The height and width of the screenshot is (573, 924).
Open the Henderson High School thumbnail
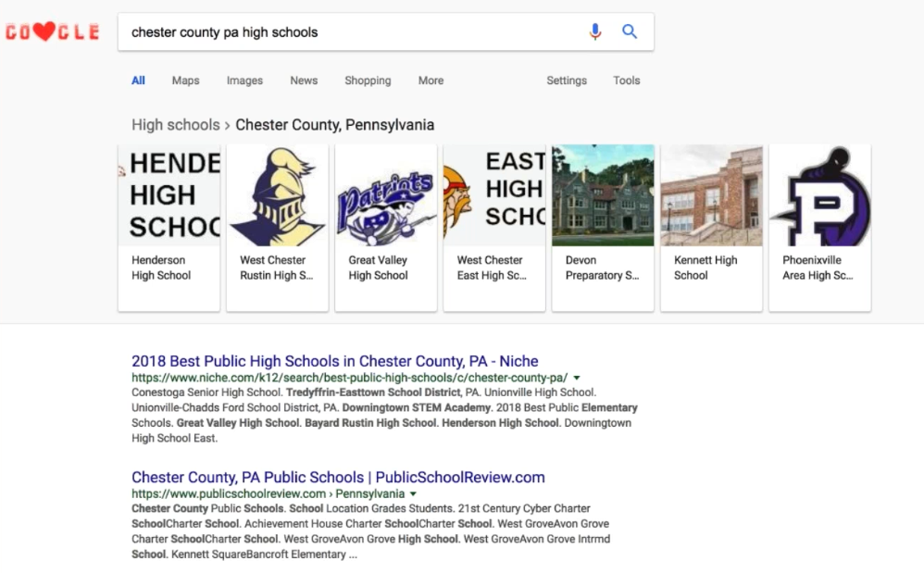(169, 195)
